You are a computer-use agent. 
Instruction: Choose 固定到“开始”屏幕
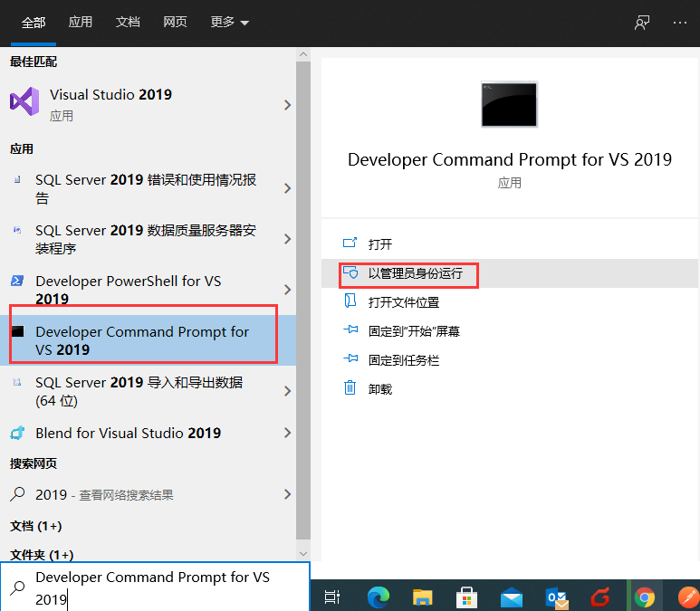(510, 331)
